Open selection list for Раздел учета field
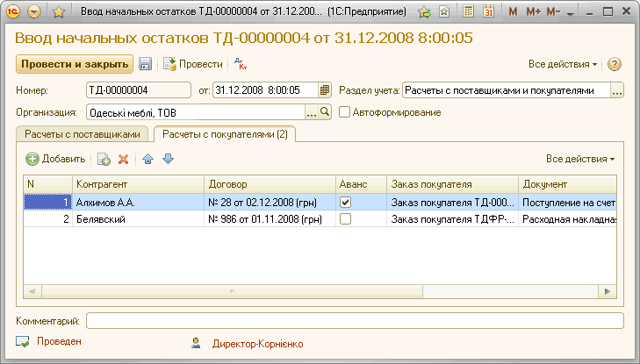 click(x=617, y=90)
